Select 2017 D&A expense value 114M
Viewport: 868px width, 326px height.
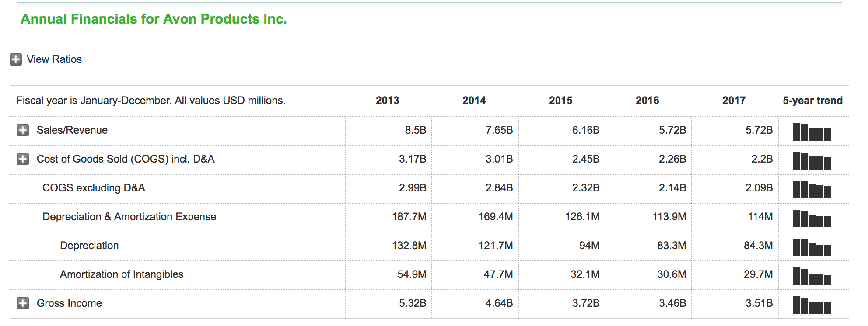760,217
